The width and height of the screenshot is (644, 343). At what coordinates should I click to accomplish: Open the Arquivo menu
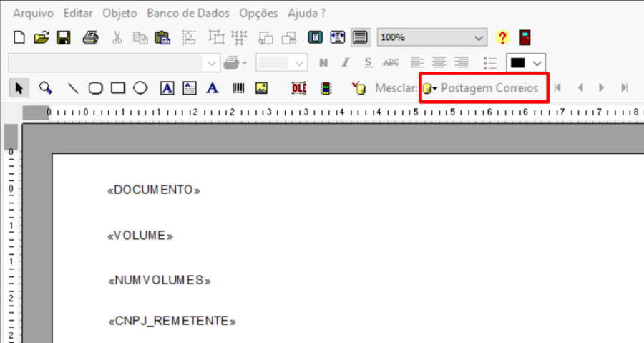click(x=33, y=13)
